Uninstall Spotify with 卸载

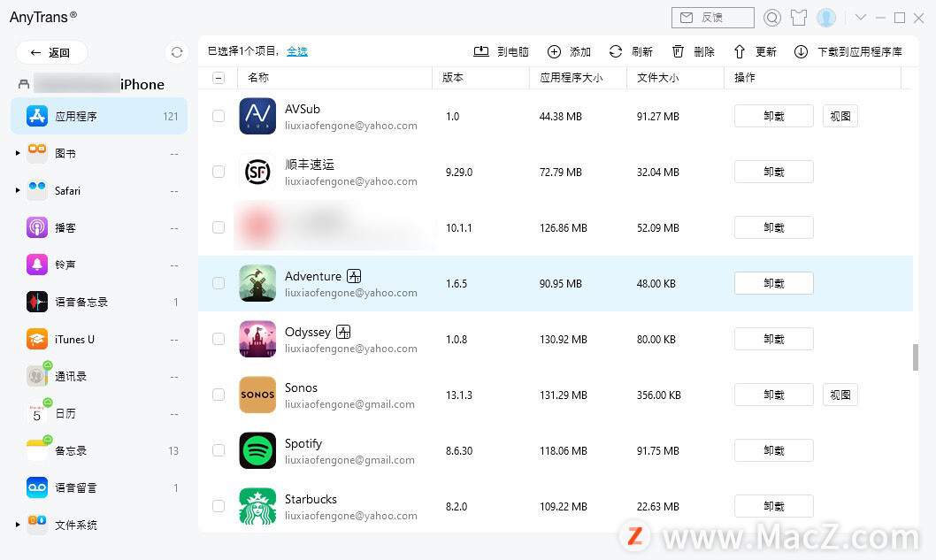click(x=773, y=450)
